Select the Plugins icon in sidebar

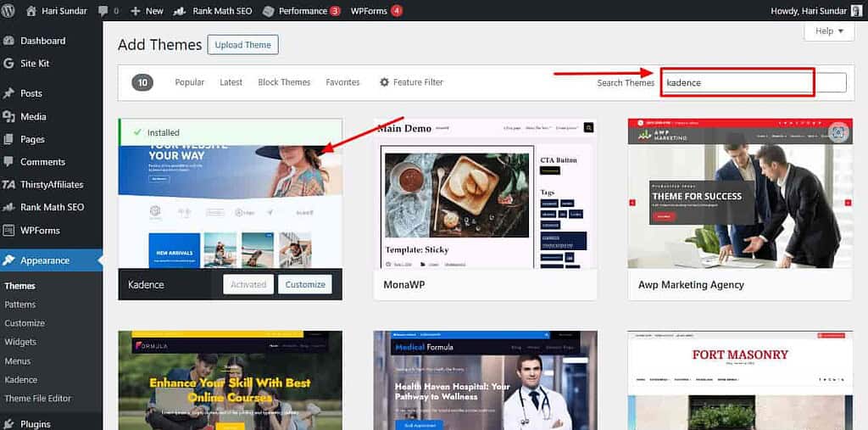(x=9, y=424)
